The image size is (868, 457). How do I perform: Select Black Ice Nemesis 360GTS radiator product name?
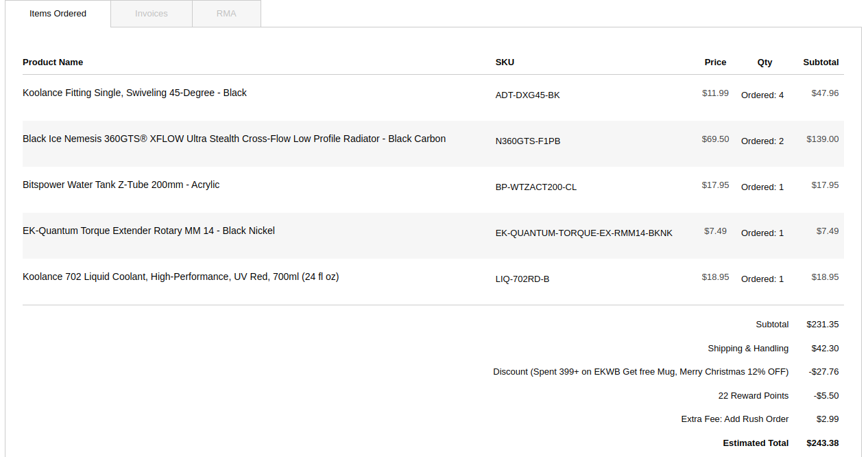pos(234,139)
